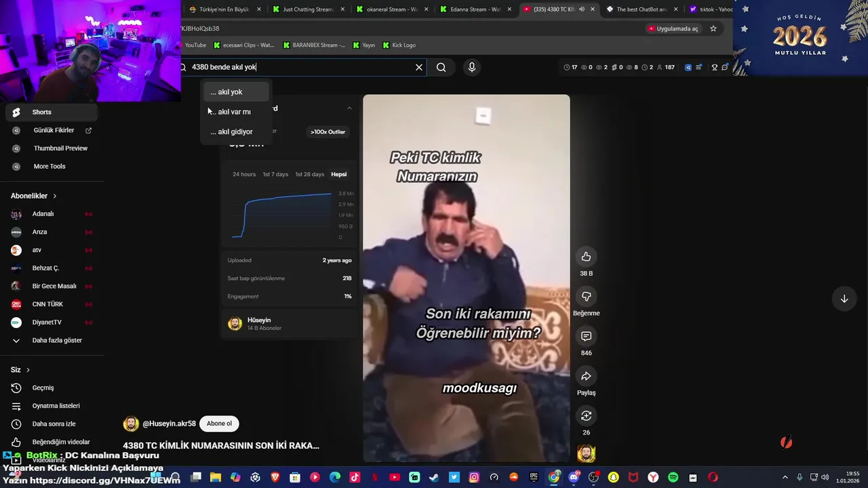868x488 pixels.
Task: Open the BARANBEX Stream bookmark
Action: [314, 45]
